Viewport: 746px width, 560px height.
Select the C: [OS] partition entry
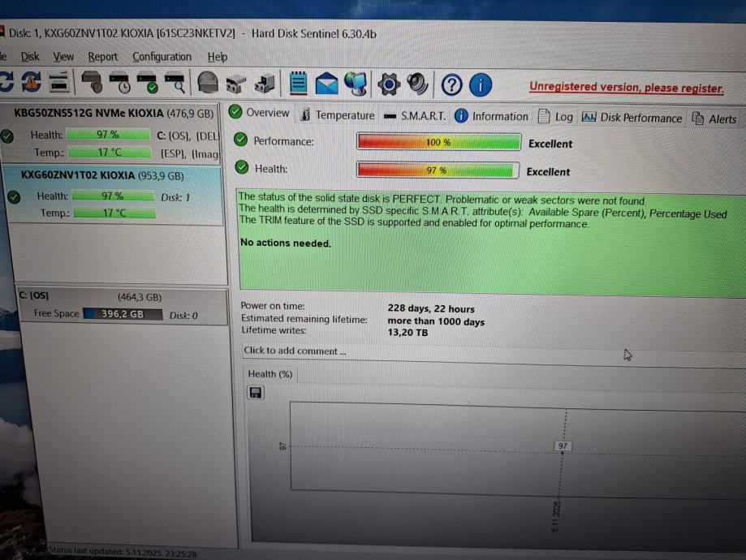pos(123,305)
